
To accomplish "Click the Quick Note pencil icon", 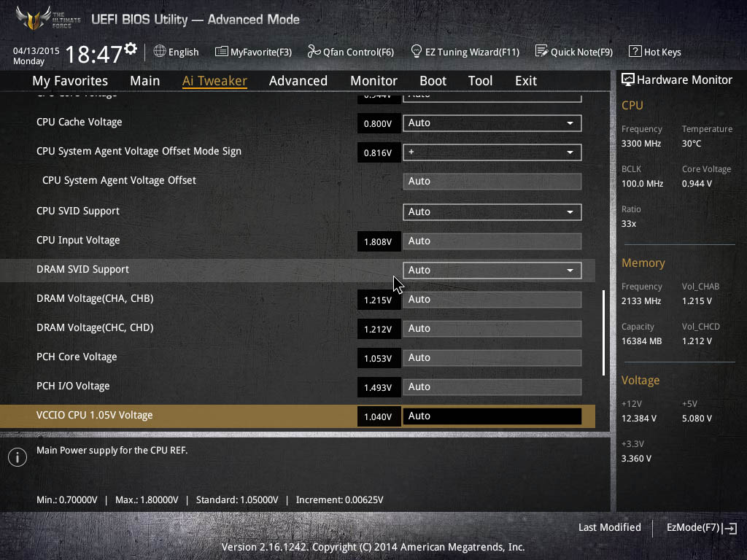I will pos(541,51).
